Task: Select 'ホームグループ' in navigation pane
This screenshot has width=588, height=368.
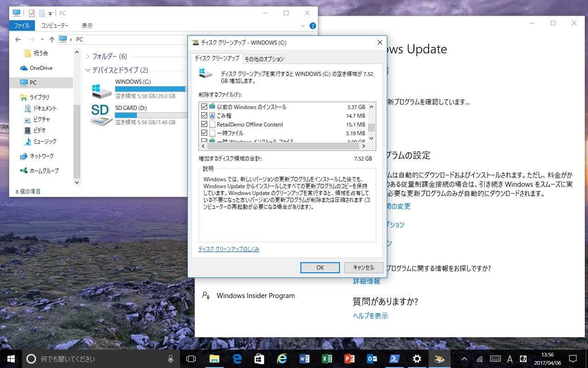Action: 44,171
